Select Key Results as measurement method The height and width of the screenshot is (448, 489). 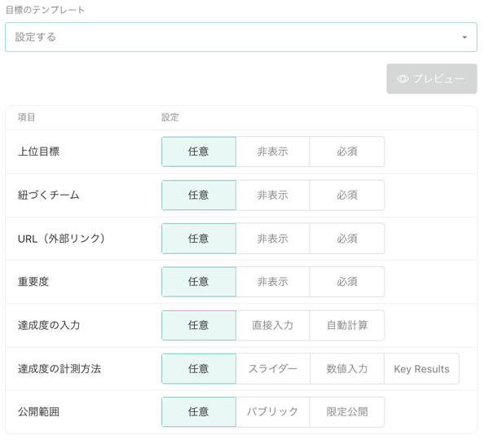421,369
